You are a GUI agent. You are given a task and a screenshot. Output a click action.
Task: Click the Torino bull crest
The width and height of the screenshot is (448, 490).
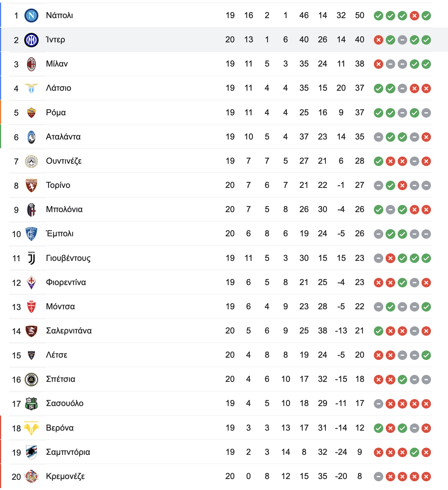point(31,185)
